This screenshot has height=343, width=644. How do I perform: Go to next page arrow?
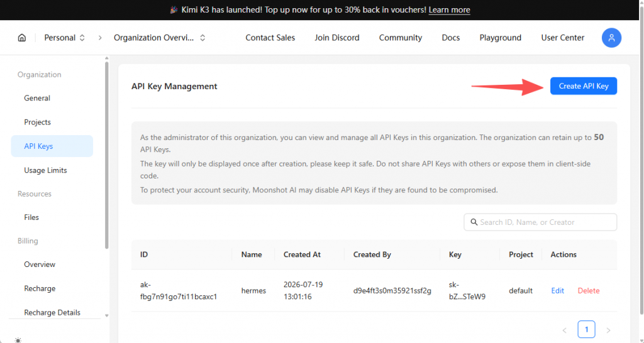608,330
